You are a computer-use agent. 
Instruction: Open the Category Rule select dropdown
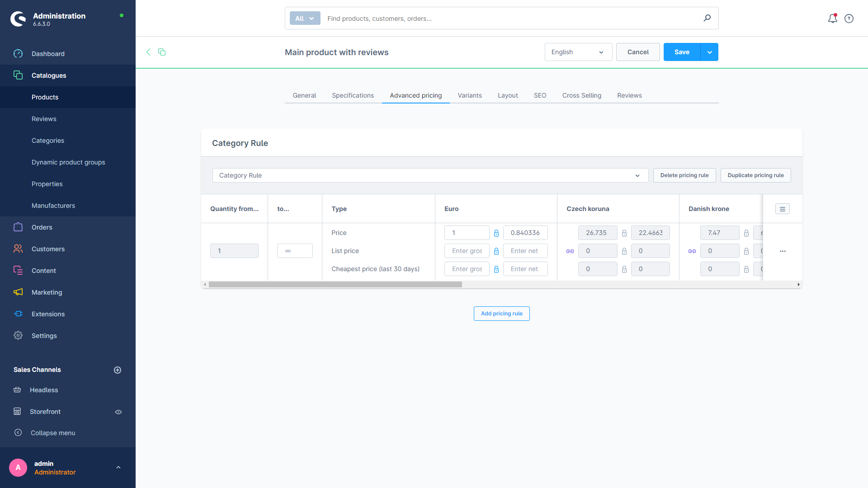[430, 175]
